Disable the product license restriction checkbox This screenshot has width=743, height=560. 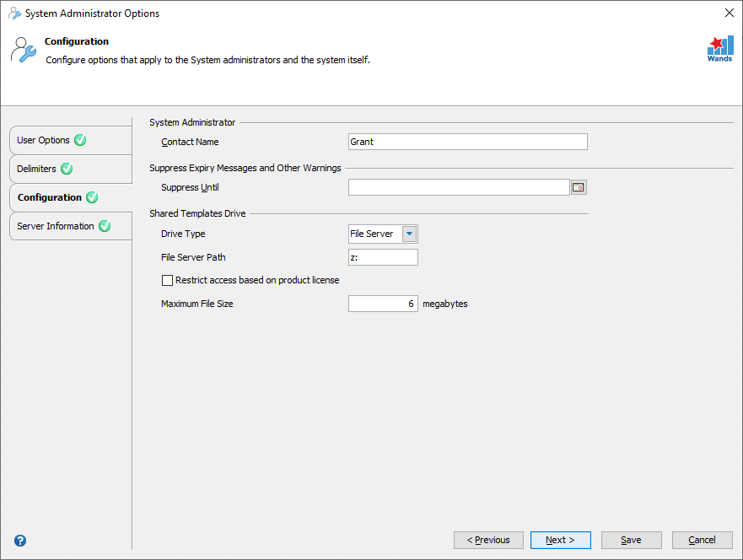[x=167, y=280]
